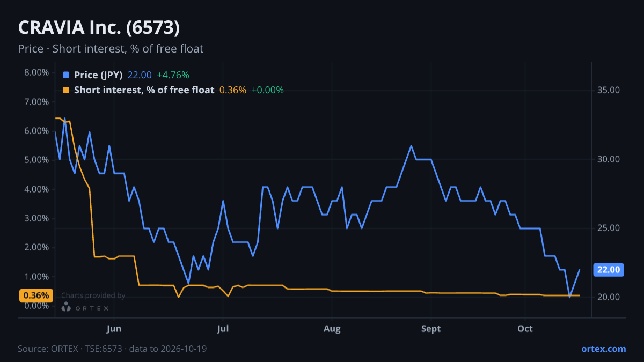Click the 2.00% left axis label

point(36,247)
